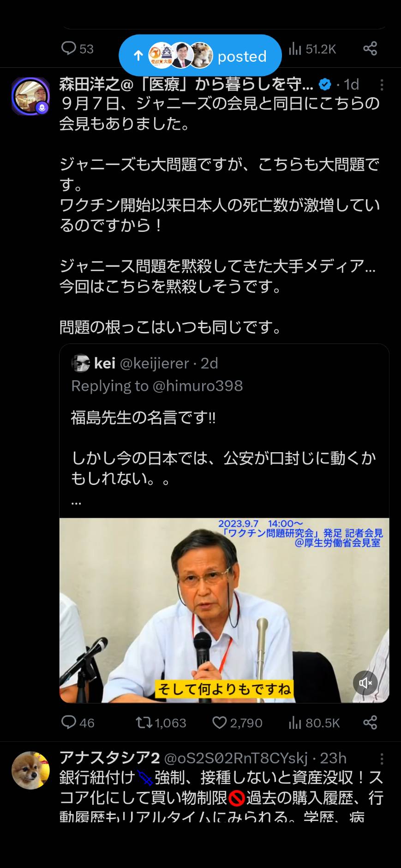Retweet the post with 1,063 reposts

click(161, 722)
